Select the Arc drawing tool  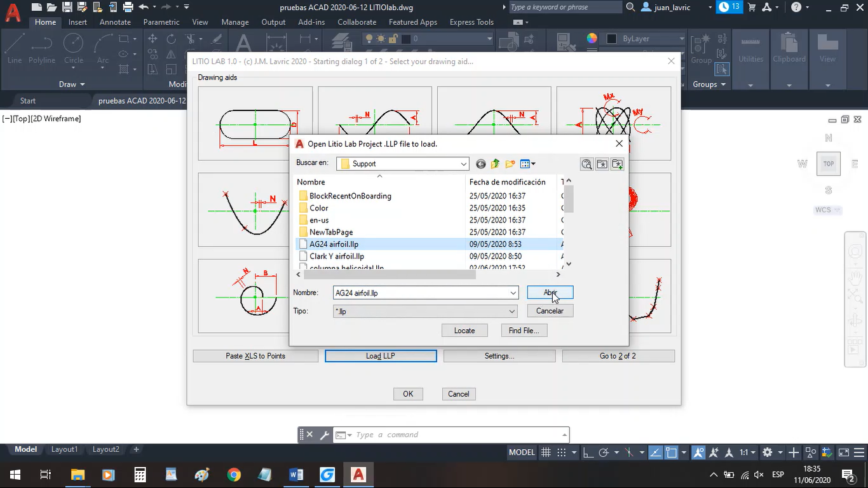click(103, 48)
